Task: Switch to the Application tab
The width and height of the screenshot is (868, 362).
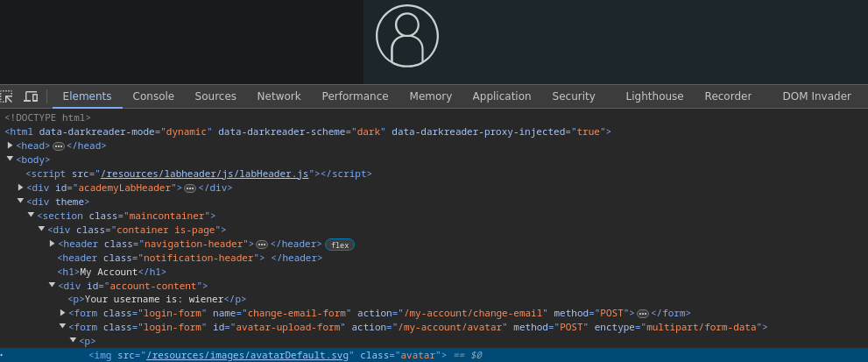Action: [502, 96]
